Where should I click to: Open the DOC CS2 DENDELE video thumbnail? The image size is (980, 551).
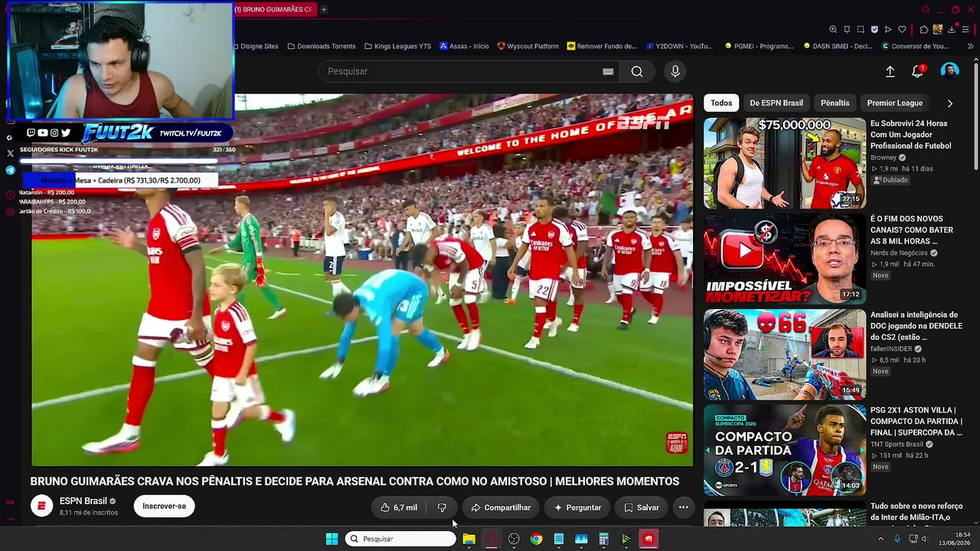coord(785,354)
